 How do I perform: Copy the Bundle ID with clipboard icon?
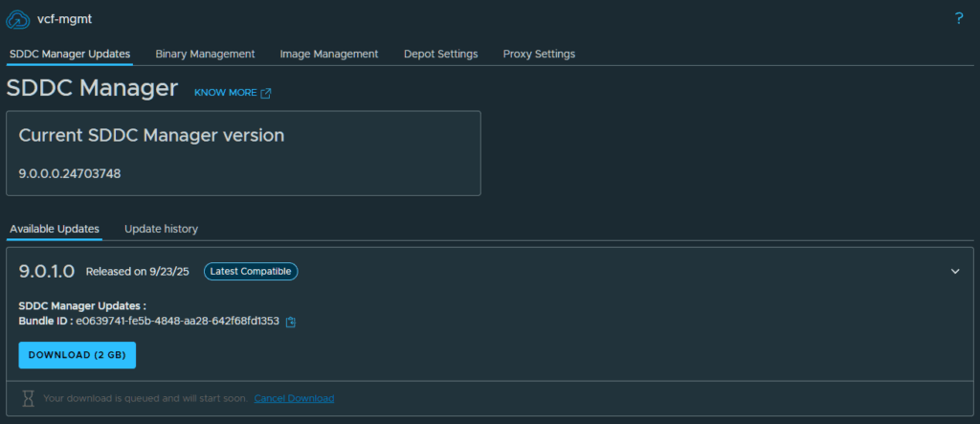pos(291,322)
